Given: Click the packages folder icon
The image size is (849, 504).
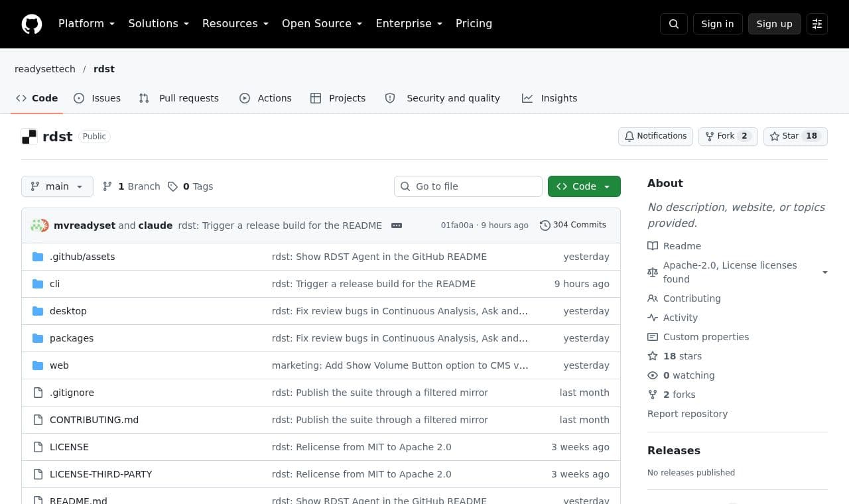Looking at the screenshot, I should [x=38, y=338].
